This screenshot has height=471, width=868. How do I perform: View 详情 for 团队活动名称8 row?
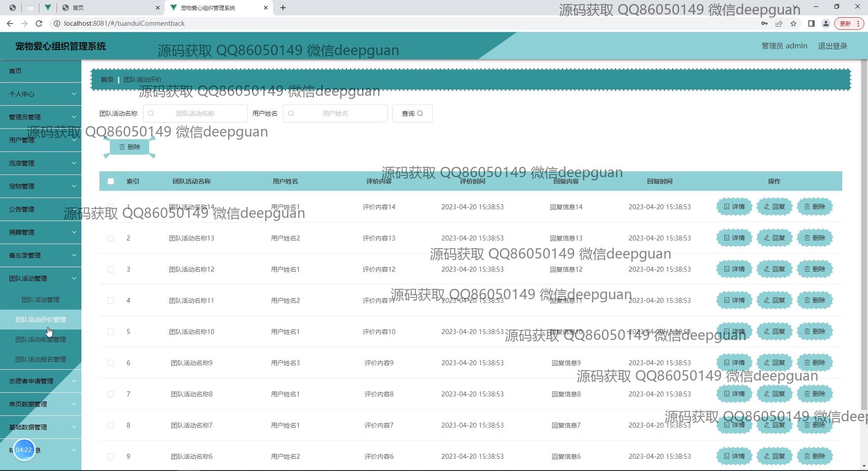[734, 394]
